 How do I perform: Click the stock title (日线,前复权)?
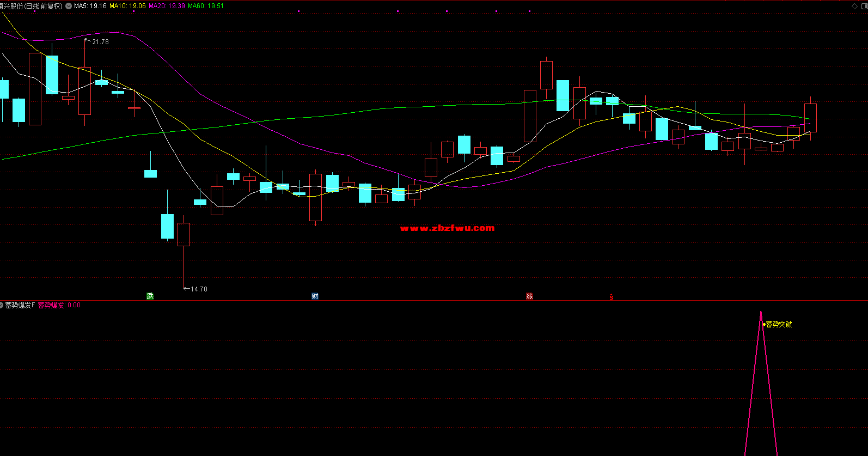[31, 6]
